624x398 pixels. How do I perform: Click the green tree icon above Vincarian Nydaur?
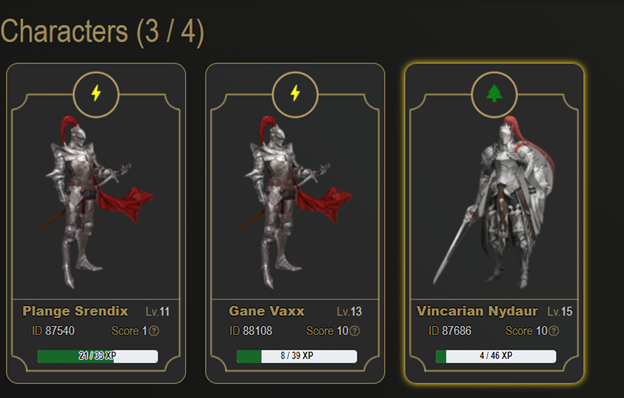494,94
